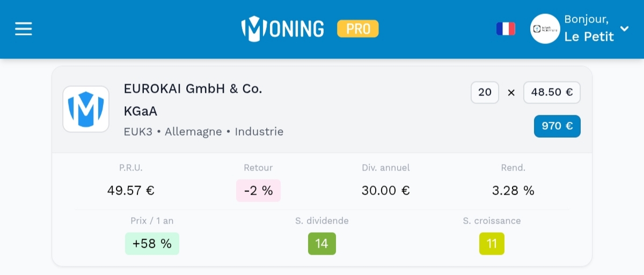644x275 pixels.
Task: Select the 3.28 % yield value
Action: pos(513,190)
